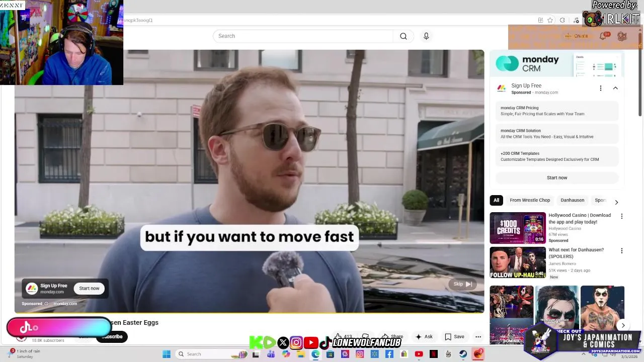The image size is (644, 362).
Task: Open monday.com link under Sponsored in video
Action: click(x=65, y=304)
